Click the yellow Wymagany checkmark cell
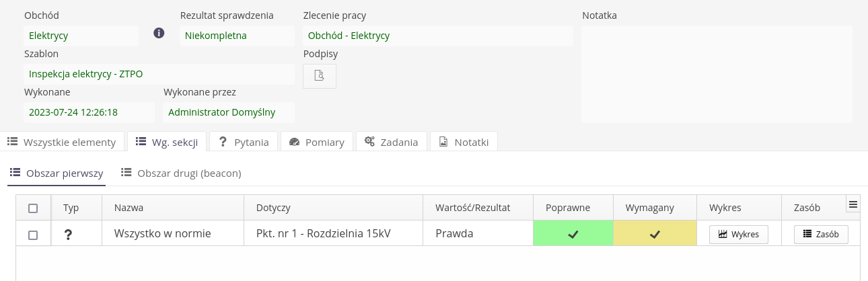The height and width of the screenshot is (281, 868). 654,234
